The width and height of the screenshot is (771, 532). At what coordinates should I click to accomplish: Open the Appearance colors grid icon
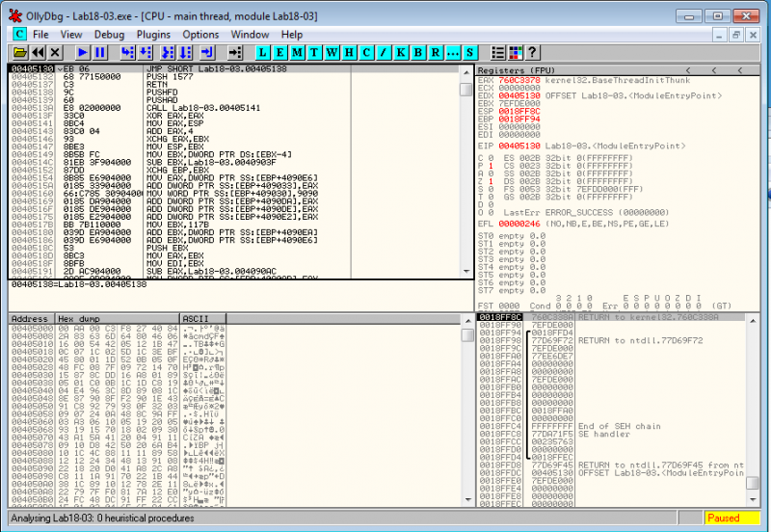[x=516, y=53]
